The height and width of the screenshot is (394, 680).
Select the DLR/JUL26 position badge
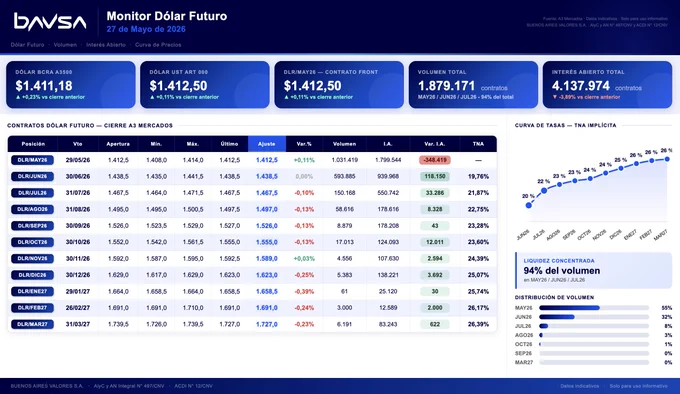coord(33,193)
